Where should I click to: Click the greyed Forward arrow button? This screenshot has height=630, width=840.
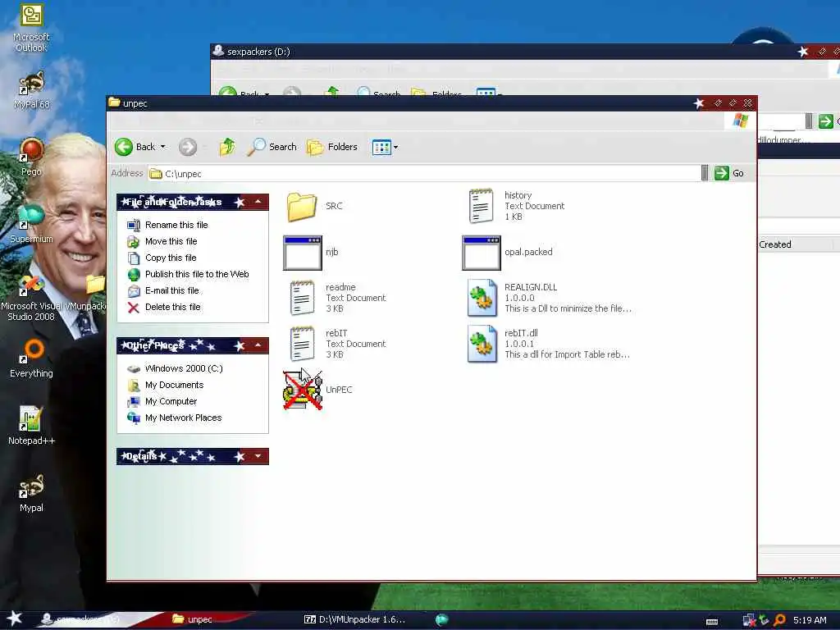188,147
